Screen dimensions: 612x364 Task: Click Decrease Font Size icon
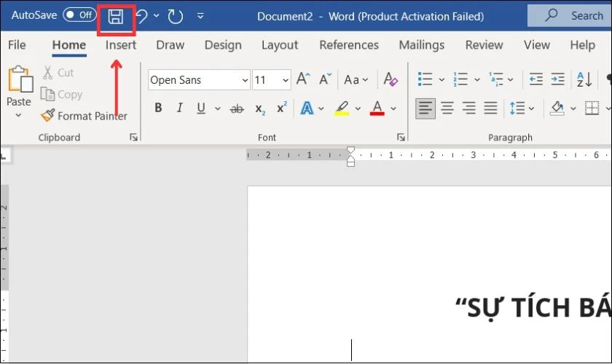(x=325, y=79)
